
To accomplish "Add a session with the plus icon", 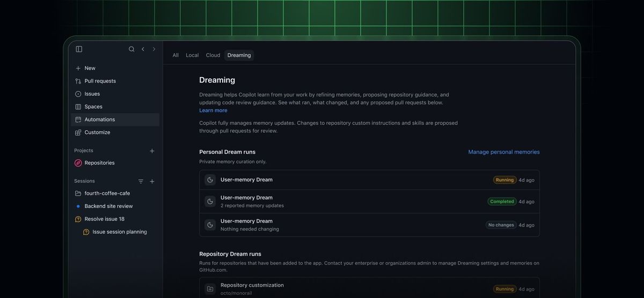I will click(x=152, y=181).
